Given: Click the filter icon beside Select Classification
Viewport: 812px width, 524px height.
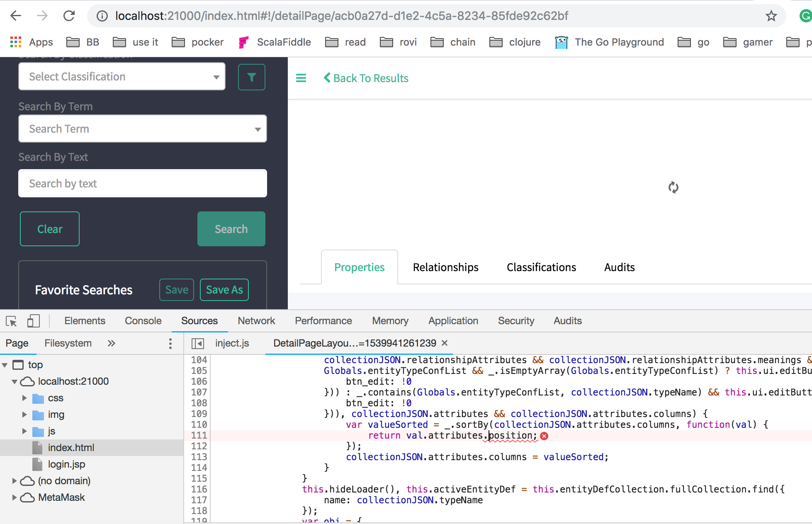Looking at the screenshot, I should click(x=251, y=77).
